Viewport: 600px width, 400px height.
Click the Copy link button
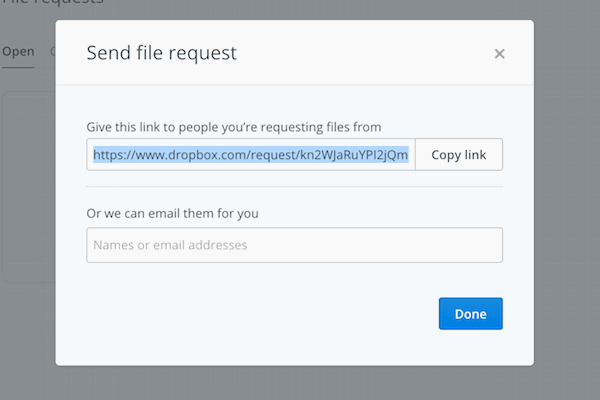click(458, 155)
